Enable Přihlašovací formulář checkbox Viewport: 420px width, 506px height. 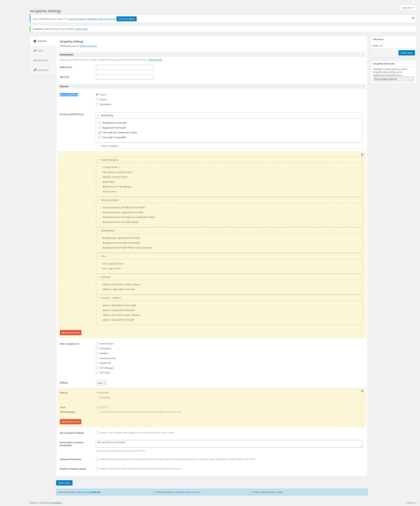tap(100, 123)
